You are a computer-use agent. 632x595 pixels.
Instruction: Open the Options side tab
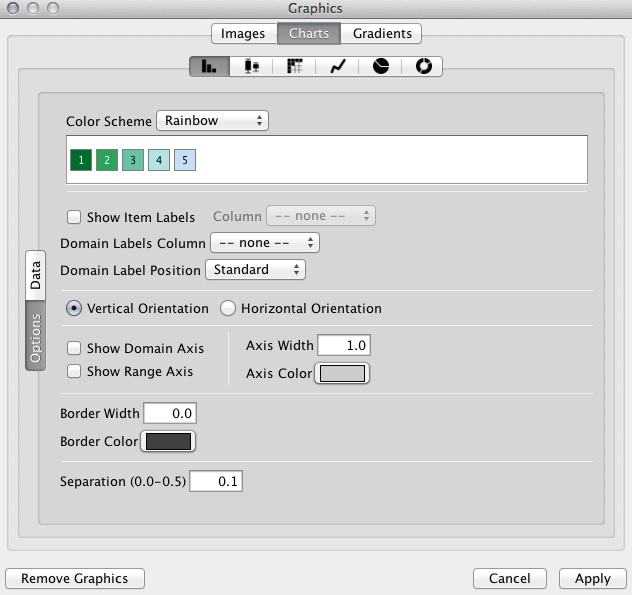click(35, 340)
